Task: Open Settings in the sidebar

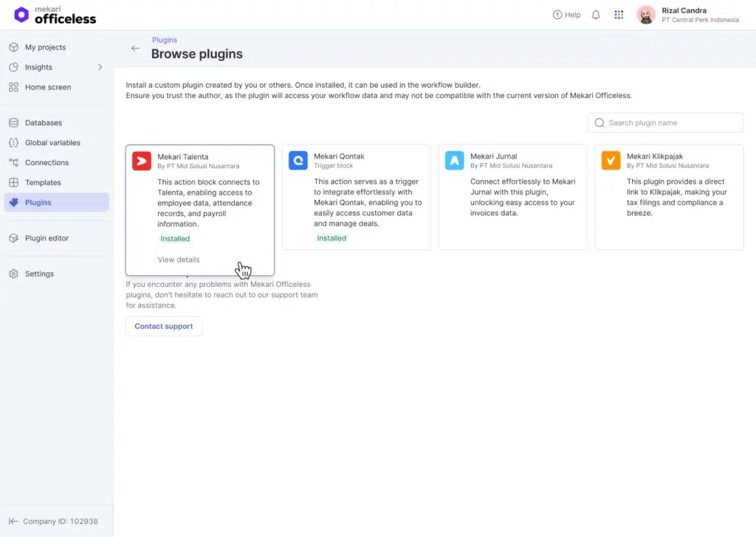Action: (x=56, y=274)
